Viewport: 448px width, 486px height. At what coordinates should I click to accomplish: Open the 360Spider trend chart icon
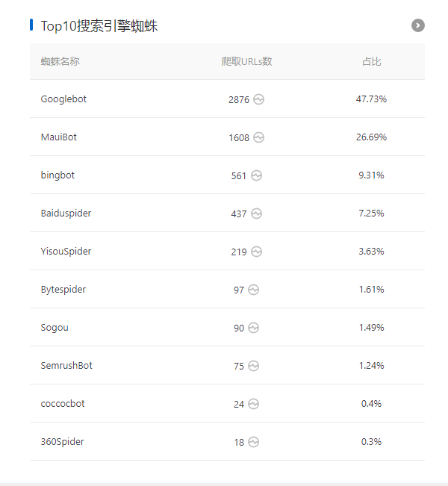253,442
